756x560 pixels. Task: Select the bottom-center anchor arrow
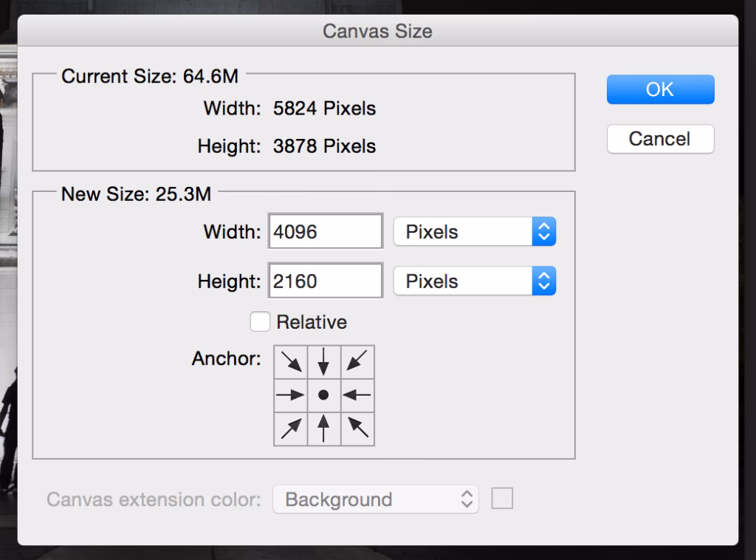(324, 428)
